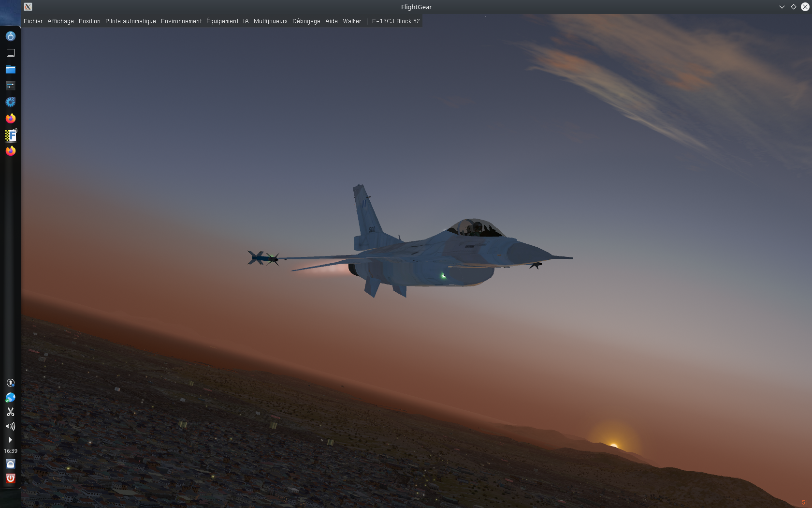Open the Environnement menu
This screenshot has width=812, height=508.
181,21
